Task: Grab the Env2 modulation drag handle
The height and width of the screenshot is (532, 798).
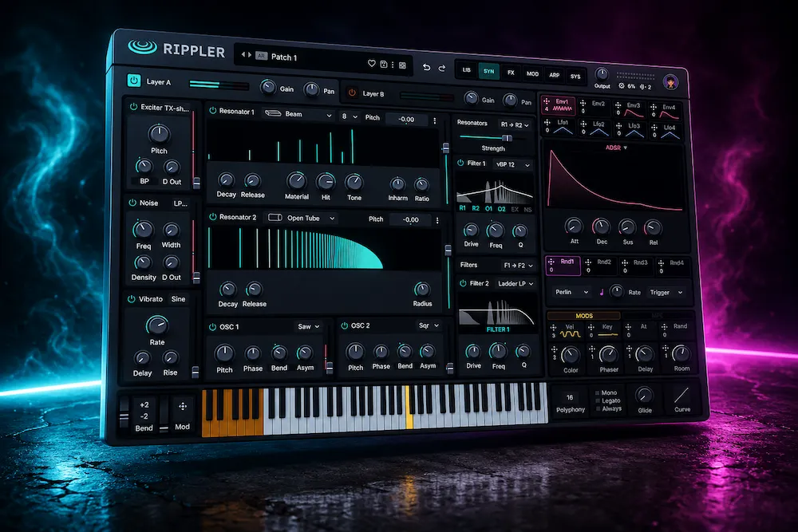Action: tap(583, 103)
